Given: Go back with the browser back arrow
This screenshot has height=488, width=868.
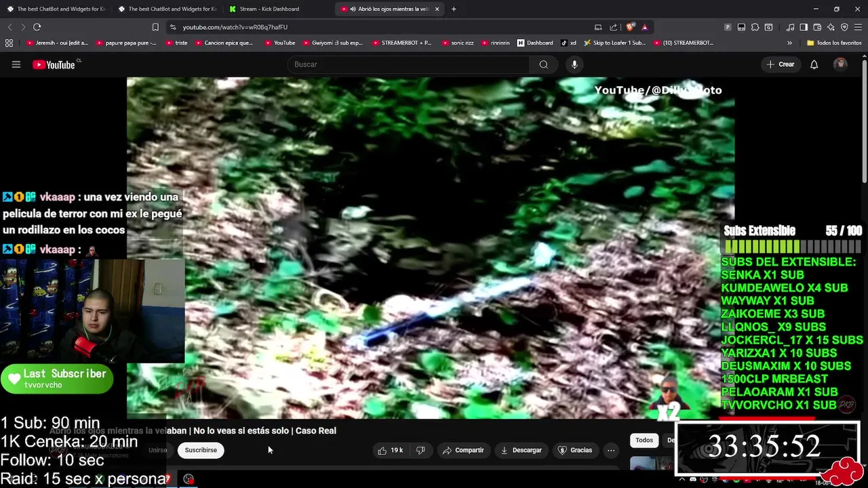Looking at the screenshot, I should tap(9, 27).
